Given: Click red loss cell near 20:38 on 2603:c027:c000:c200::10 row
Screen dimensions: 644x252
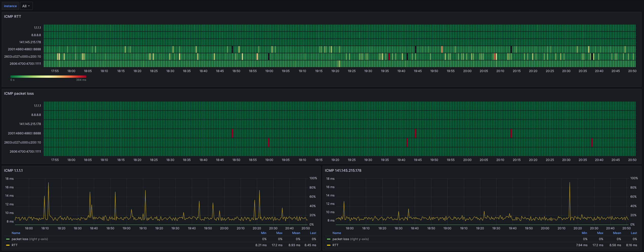Looking at the screenshot, I should pyautogui.click(x=592, y=142).
